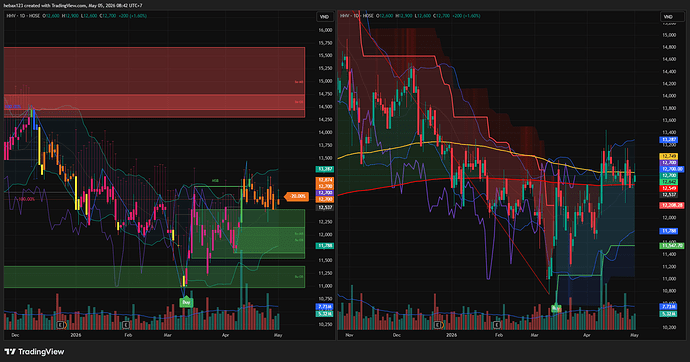Click the yellow 12,749 moving average price tag
This screenshot has width=690, height=362.
click(668, 156)
